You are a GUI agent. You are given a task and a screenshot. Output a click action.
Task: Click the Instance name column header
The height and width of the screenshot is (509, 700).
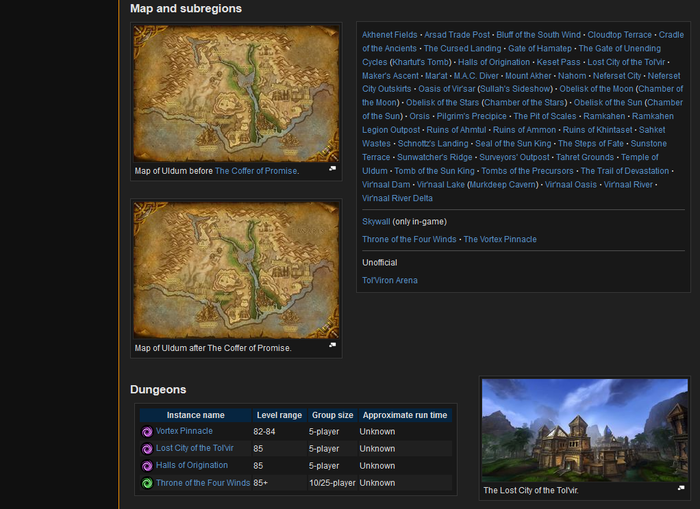[x=195, y=415]
